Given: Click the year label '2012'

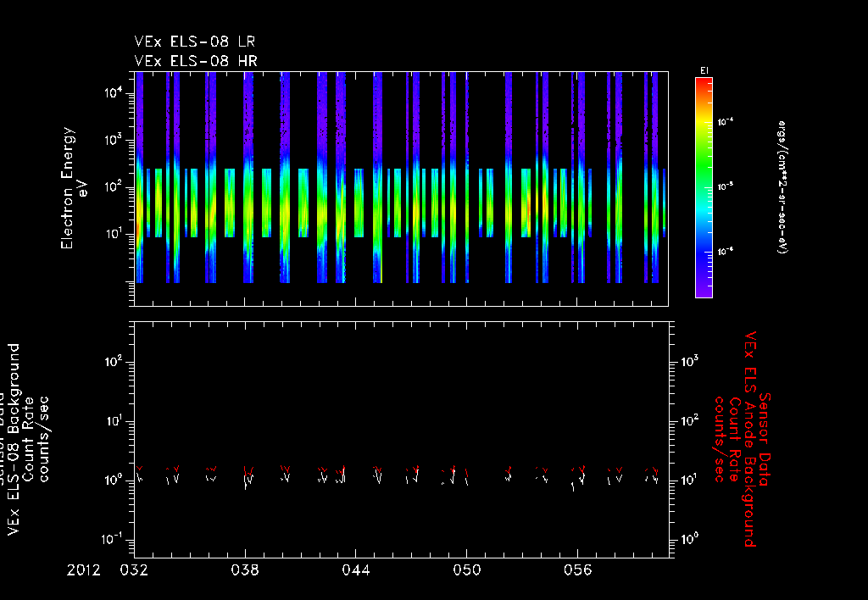Looking at the screenshot, I should (x=84, y=570).
